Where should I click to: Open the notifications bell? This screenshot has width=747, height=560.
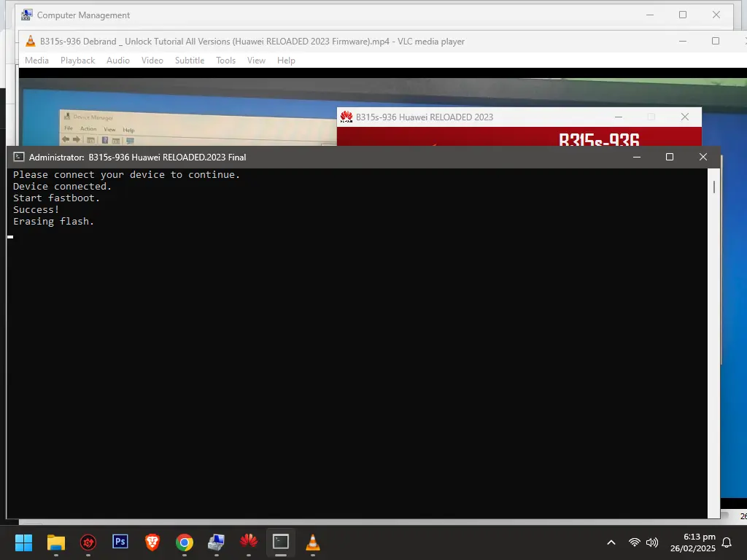pos(727,542)
